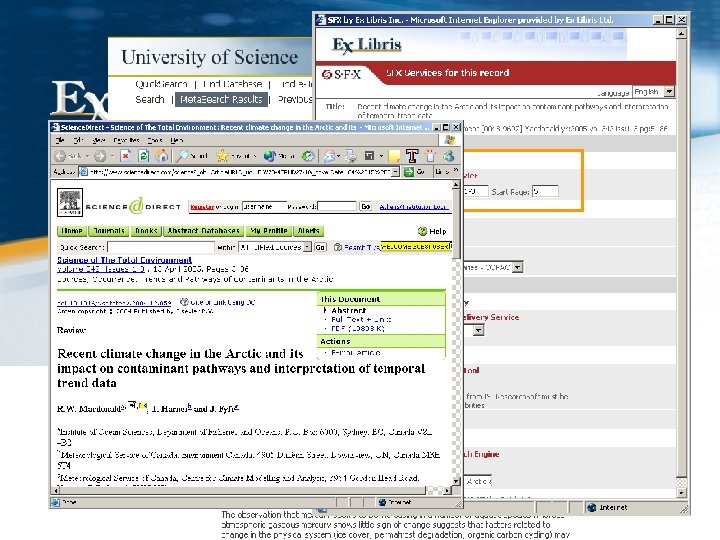
Task: Switch to the Abstract Databases tab
Action: (203, 231)
